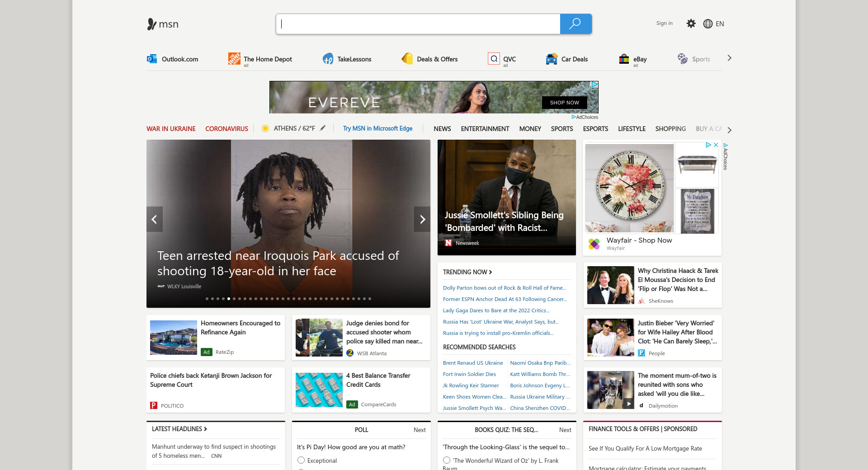
Task: Click The Home Depot logo icon
Action: pyautogui.click(x=234, y=59)
